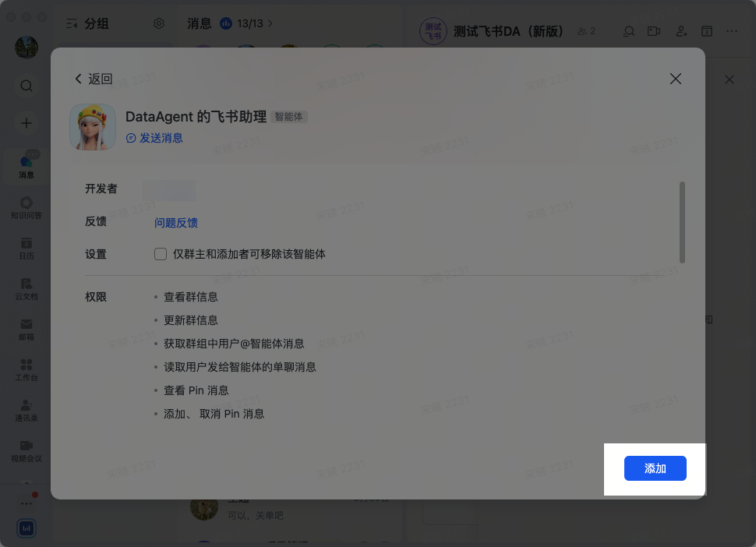This screenshot has width=756, height=547.
Task: Start video call icon in chat header
Action: (x=654, y=31)
